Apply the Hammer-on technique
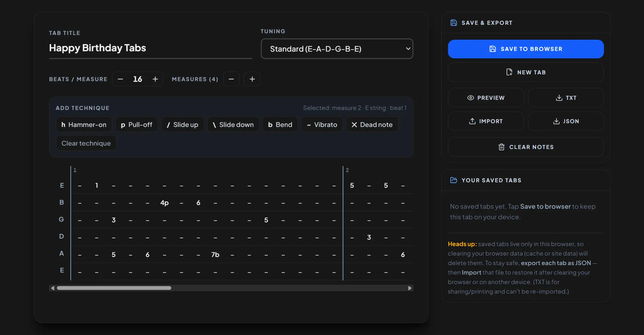 [84, 125]
